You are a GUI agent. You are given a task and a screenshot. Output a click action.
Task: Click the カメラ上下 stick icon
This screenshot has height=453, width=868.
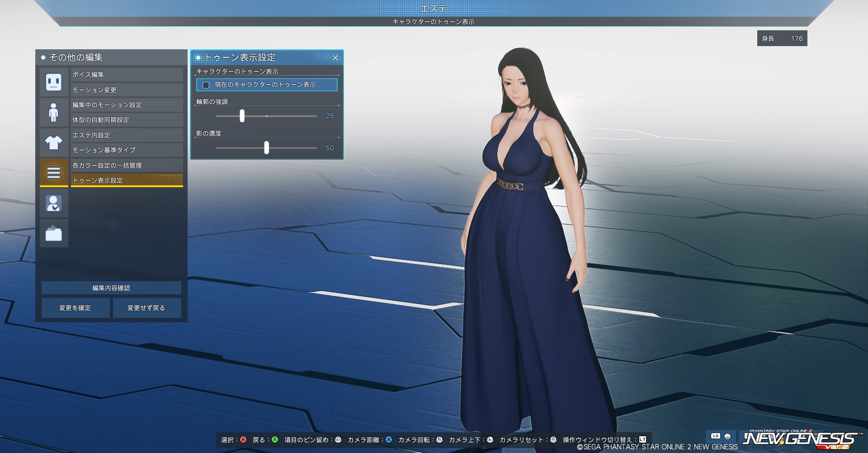(x=490, y=439)
